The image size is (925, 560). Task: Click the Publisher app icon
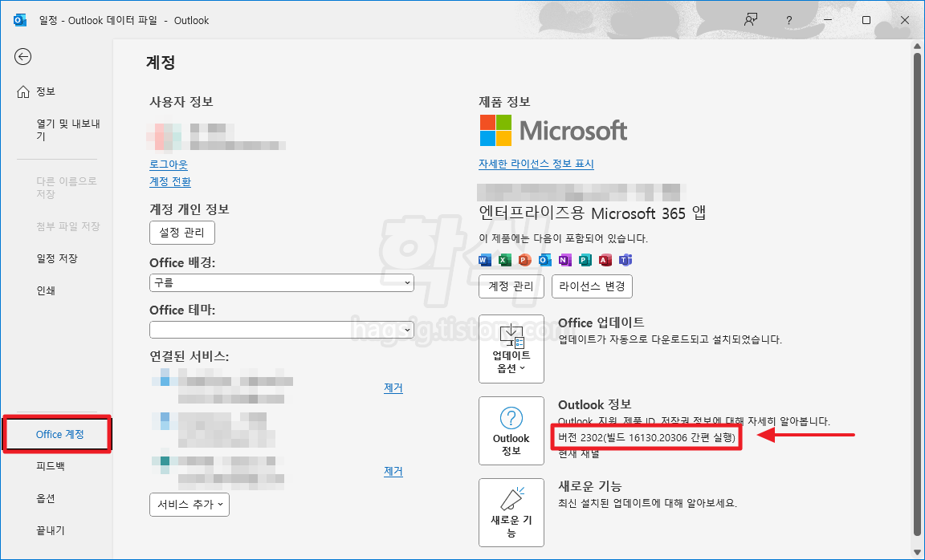(585, 260)
